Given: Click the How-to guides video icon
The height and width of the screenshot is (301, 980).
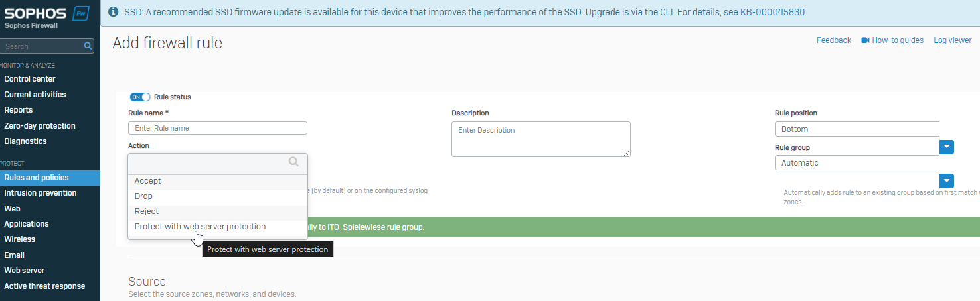Looking at the screenshot, I should coord(865,40).
